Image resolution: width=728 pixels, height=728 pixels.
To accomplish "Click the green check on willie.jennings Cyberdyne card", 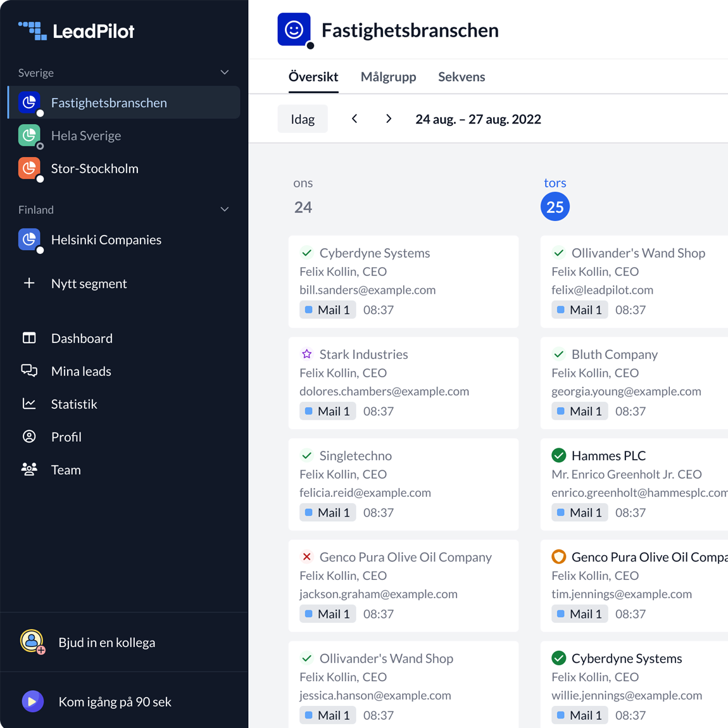I will pos(558,658).
